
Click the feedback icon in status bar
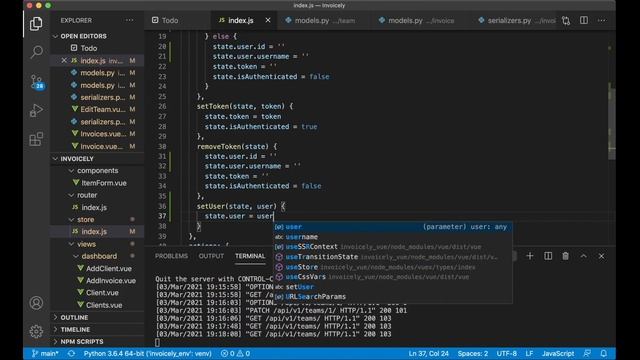(x=587, y=353)
